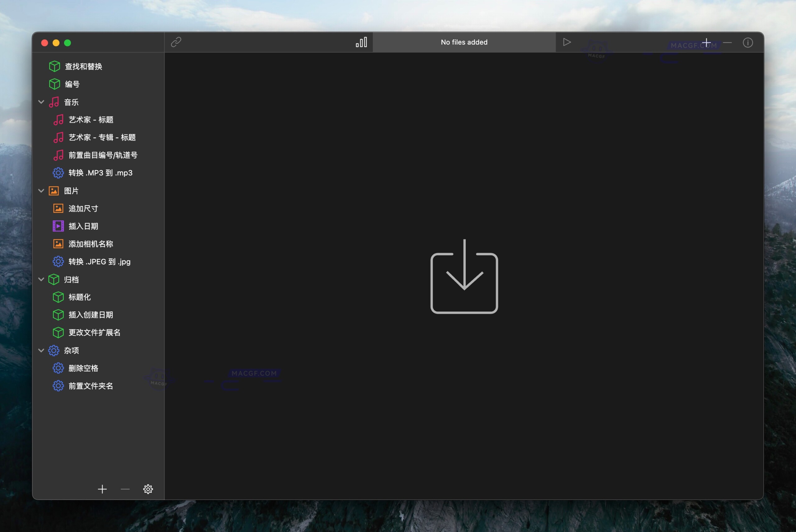Collapse the 图片 group

pyautogui.click(x=41, y=191)
